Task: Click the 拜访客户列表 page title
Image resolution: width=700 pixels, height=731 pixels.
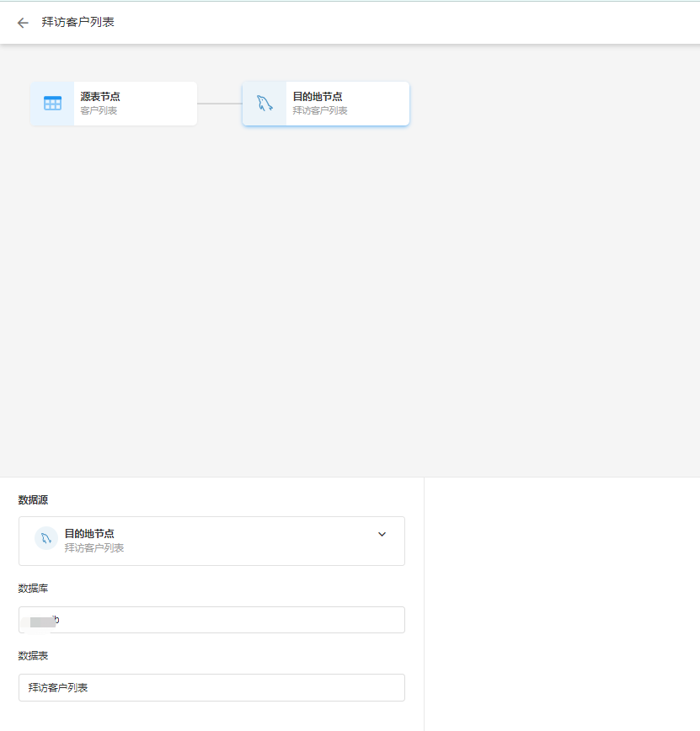Action: [x=78, y=22]
